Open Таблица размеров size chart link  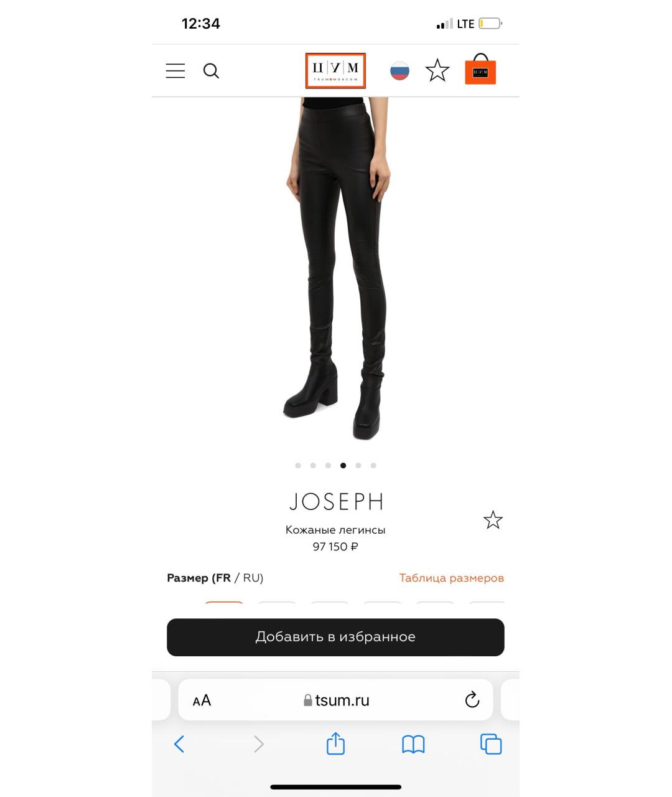point(452,578)
